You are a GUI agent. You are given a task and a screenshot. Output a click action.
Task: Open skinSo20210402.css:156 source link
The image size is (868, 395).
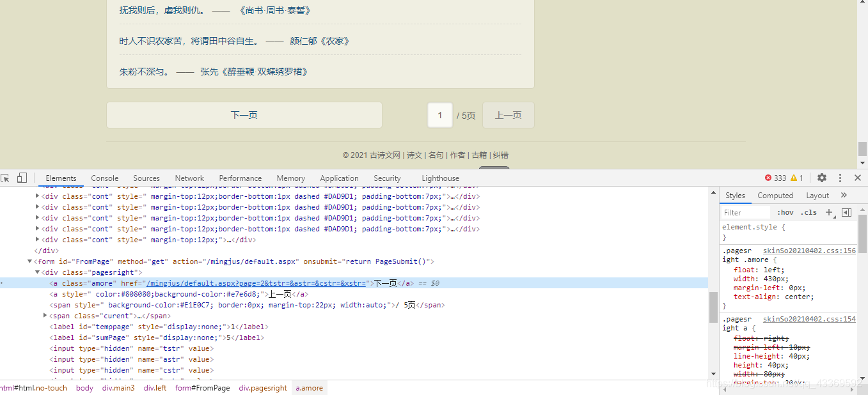(x=809, y=251)
